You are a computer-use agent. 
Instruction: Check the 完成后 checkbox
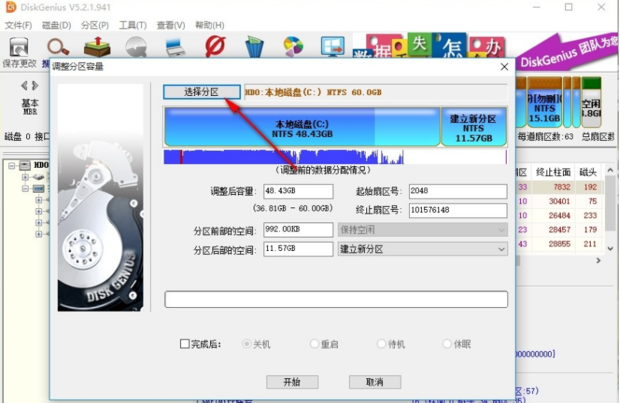(185, 344)
